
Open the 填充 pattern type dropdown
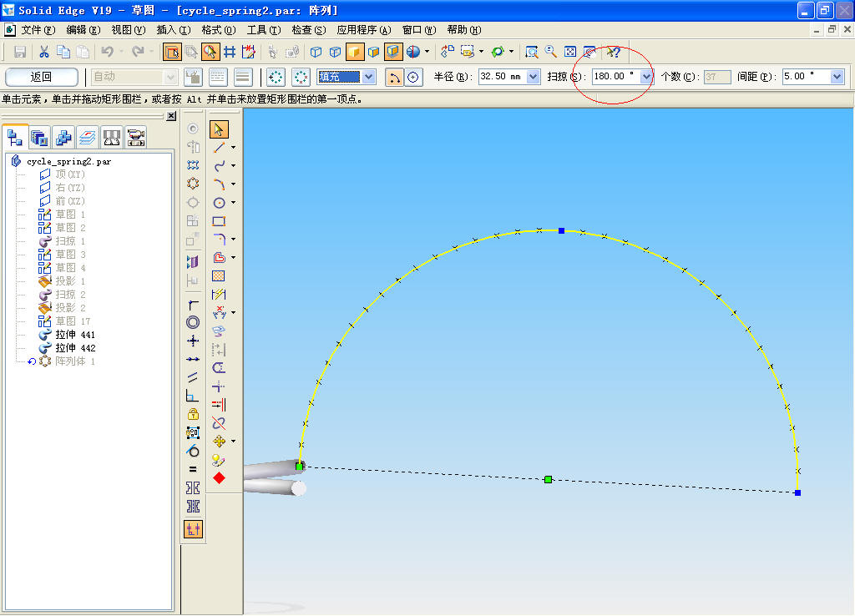[x=369, y=77]
